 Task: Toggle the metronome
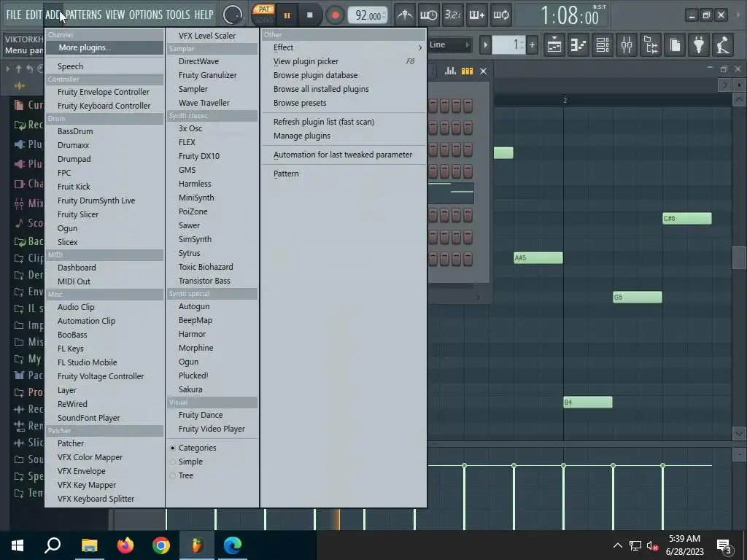[x=405, y=15]
